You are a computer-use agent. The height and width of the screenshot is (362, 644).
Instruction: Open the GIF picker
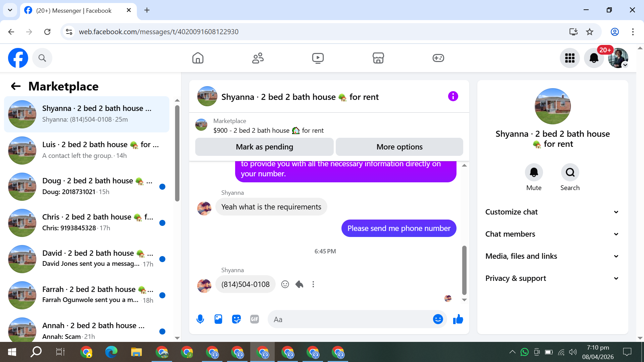[255, 319]
